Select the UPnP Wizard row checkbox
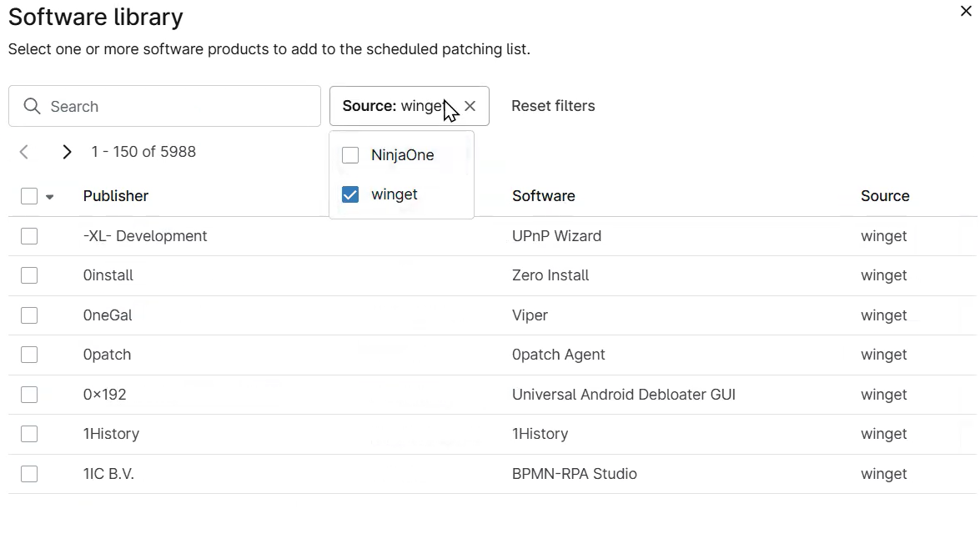The image size is (980, 539). pos(29,236)
